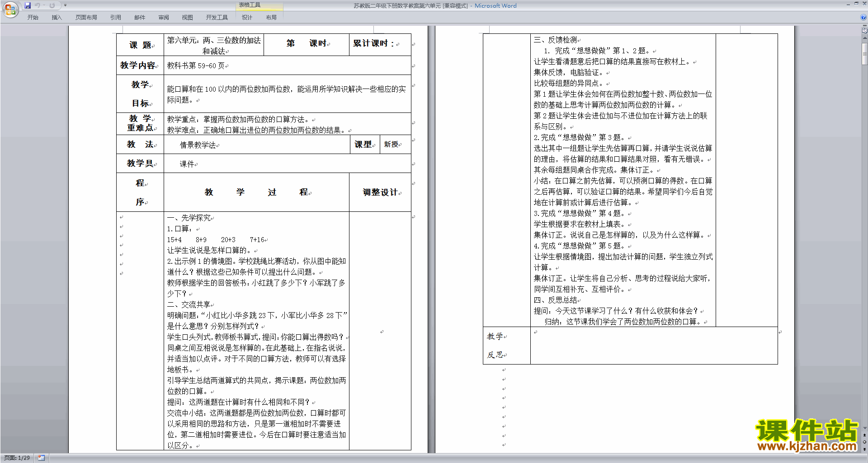Click the 新授 cell

pyautogui.click(x=395, y=145)
